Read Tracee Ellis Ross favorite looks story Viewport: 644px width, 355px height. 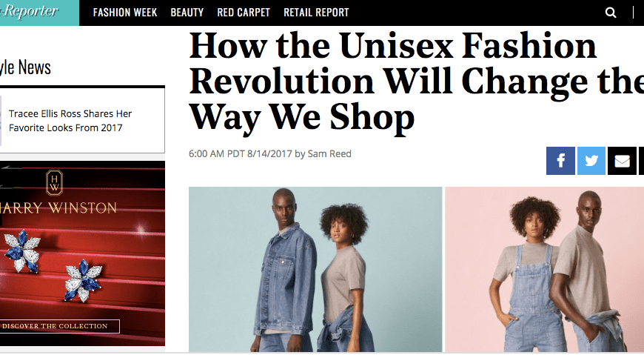click(70, 121)
